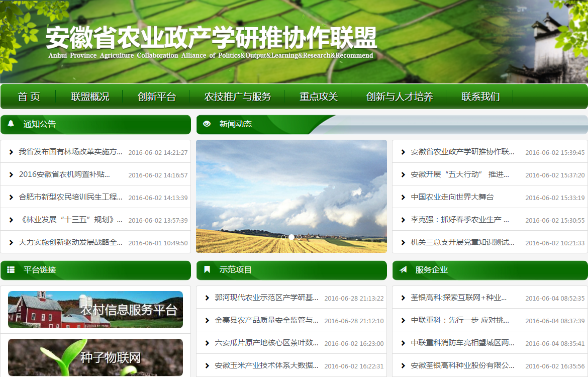Open the 农技推广与服务 menu item
The image size is (588, 377).
237,97
